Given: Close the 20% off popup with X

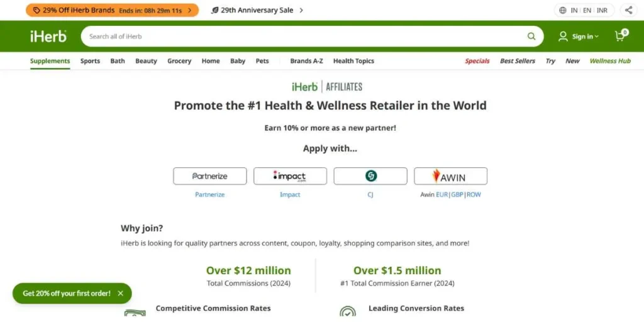Looking at the screenshot, I should [120, 293].
